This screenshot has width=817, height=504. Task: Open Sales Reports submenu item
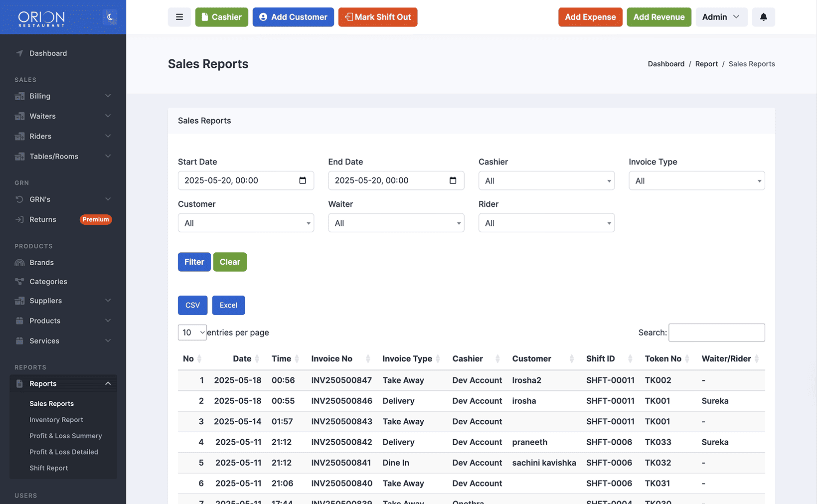click(x=51, y=404)
